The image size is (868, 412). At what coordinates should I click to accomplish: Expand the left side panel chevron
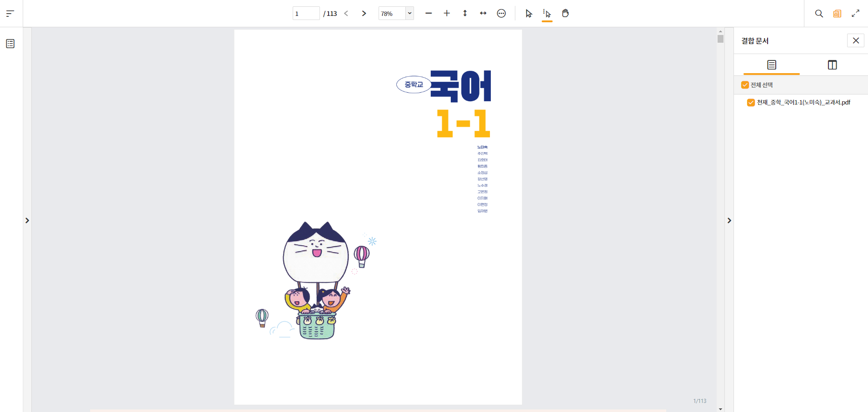27,220
